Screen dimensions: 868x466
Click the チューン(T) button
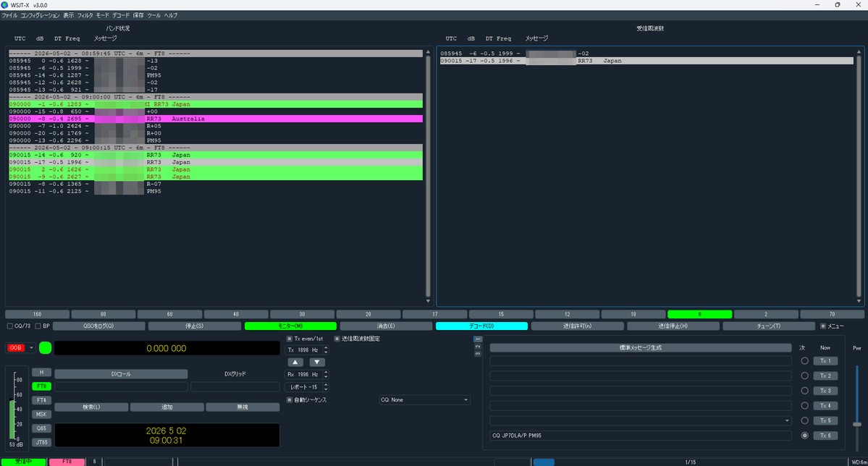tap(769, 326)
